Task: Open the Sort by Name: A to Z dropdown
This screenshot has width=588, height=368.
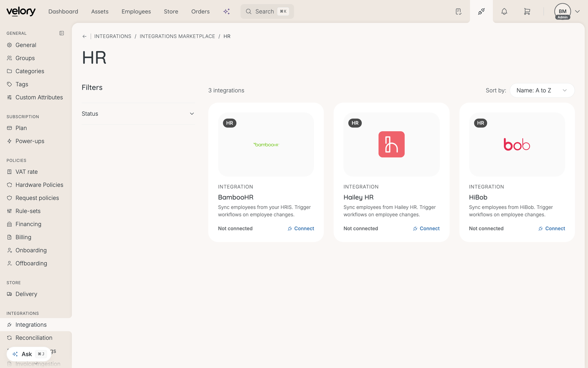Action: pyautogui.click(x=542, y=90)
